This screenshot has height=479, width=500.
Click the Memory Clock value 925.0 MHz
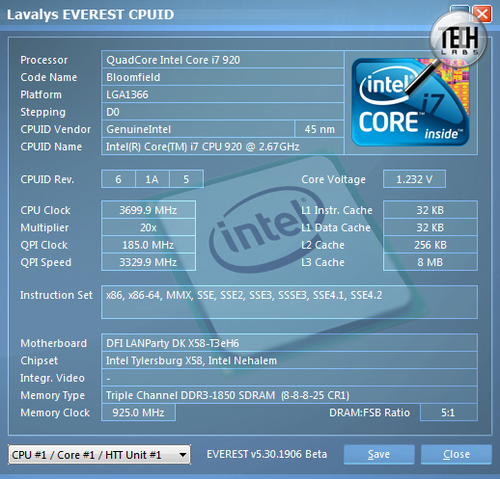[x=138, y=413]
